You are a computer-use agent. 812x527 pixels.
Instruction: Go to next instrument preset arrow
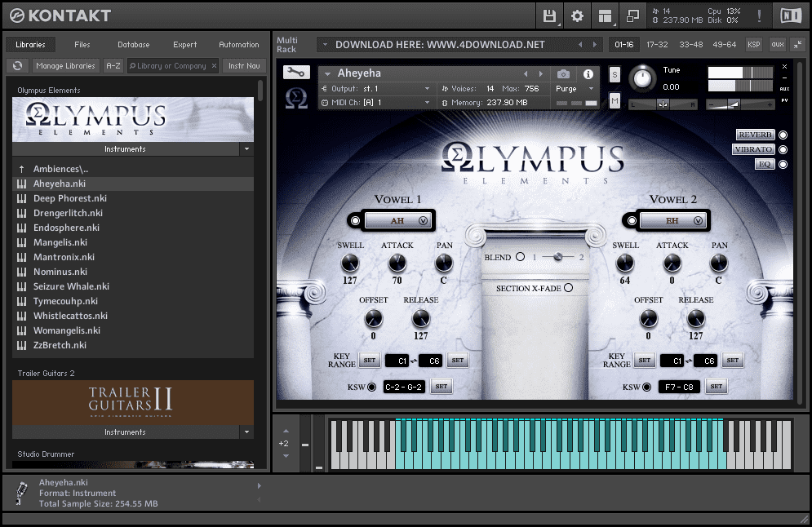[540, 74]
